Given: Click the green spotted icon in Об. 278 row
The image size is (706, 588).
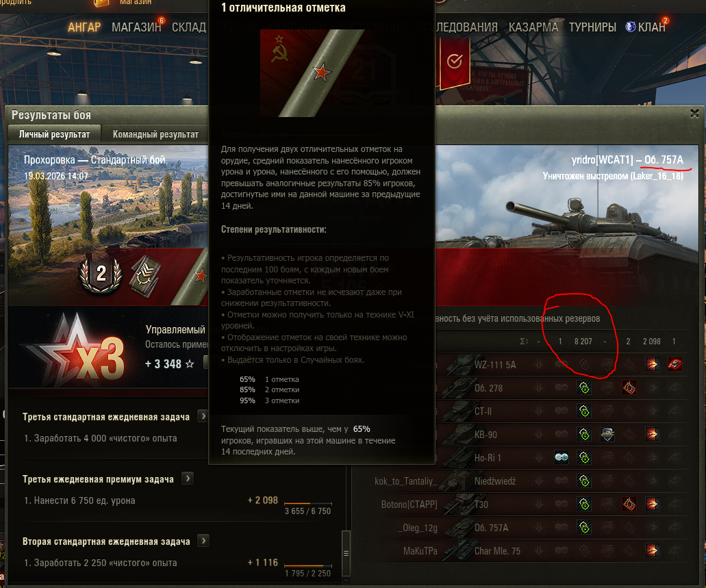Looking at the screenshot, I should coord(584,387).
